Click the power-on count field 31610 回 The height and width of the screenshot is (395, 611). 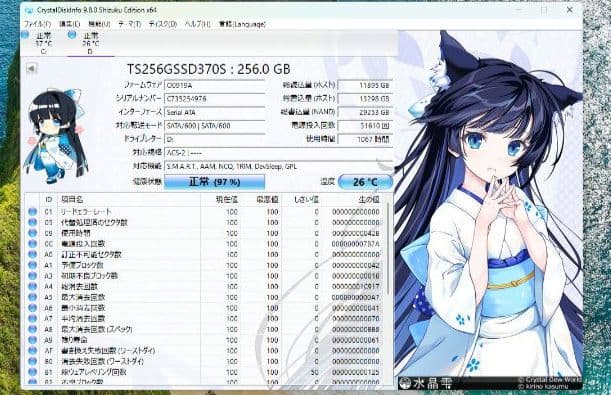(x=365, y=126)
